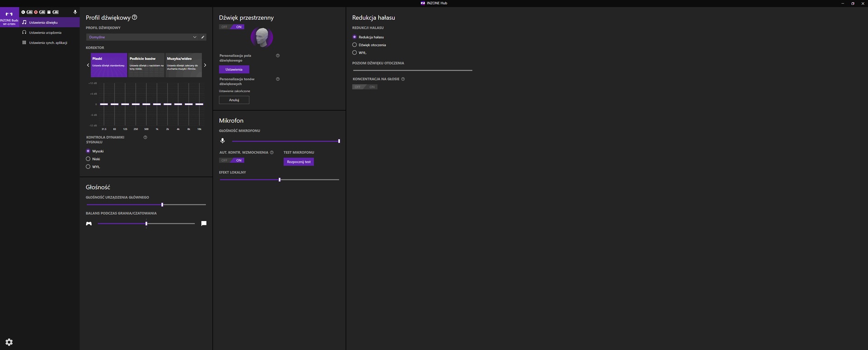Click the game controller balance icon
The image size is (868, 350).
point(89,223)
